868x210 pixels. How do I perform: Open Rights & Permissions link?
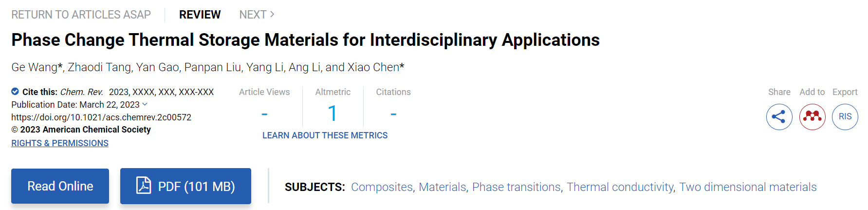point(60,143)
